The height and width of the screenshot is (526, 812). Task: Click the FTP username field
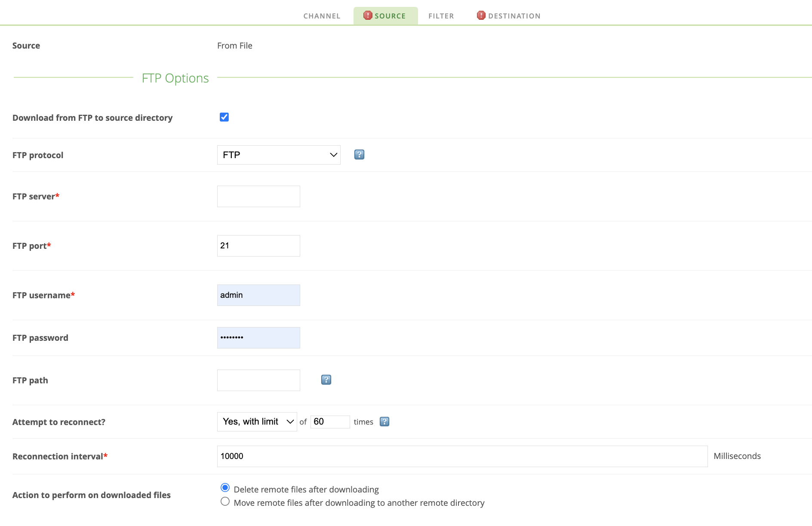(x=258, y=295)
